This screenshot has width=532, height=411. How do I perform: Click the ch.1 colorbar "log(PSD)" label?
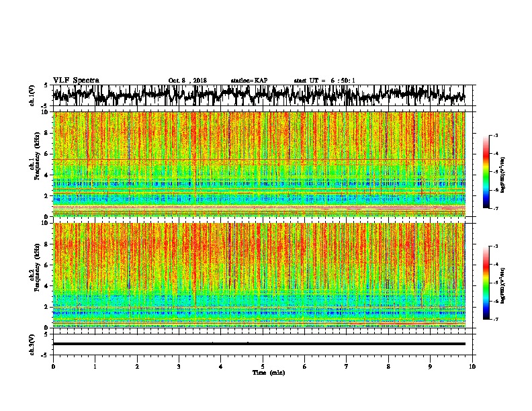pos(503,175)
